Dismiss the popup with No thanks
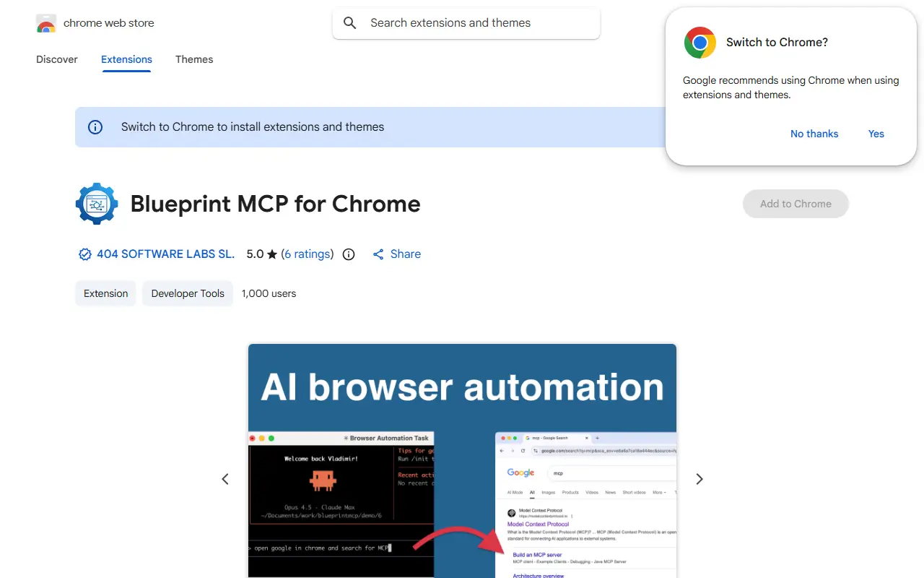This screenshot has width=924, height=578. [814, 134]
